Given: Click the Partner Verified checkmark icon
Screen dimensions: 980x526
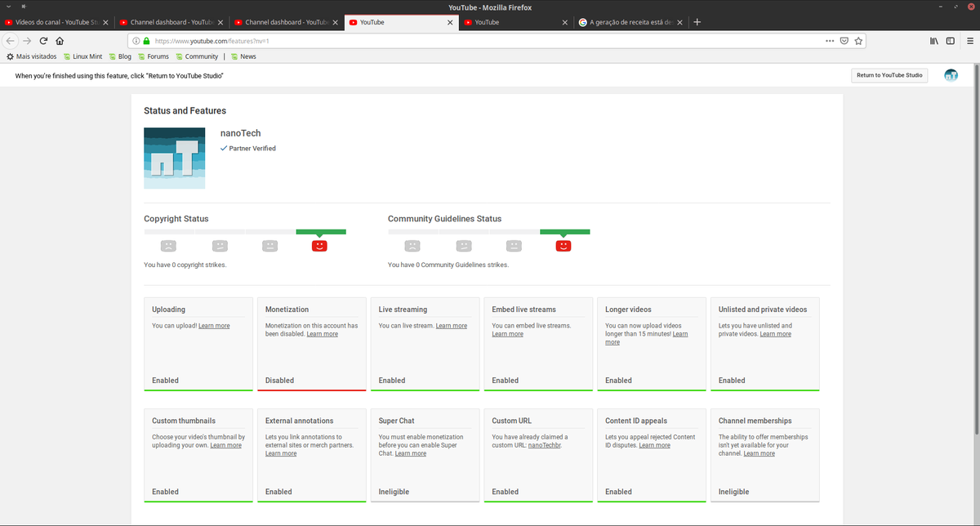Looking at the screenshot, I should click(224, 149).
